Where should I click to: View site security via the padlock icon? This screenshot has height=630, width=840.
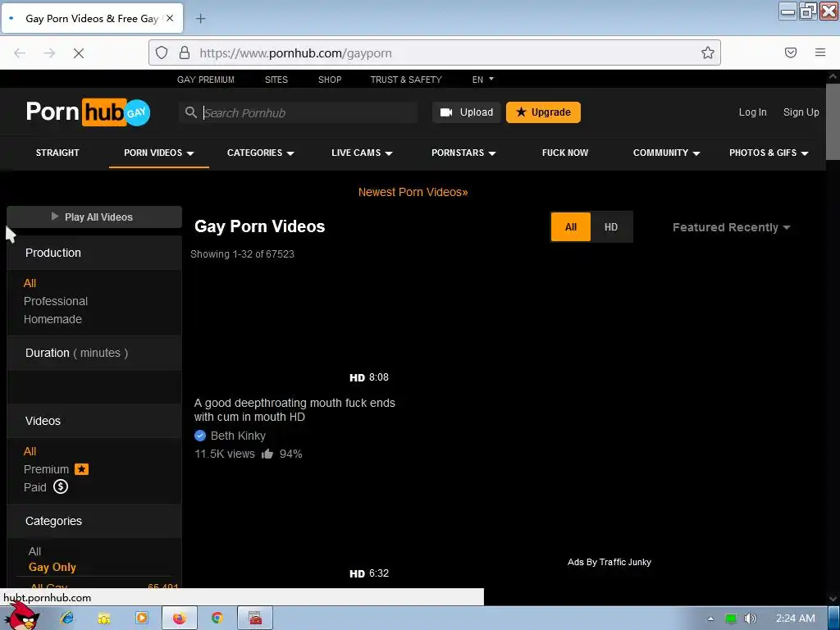pyautogui.click(x=185, y=52)
